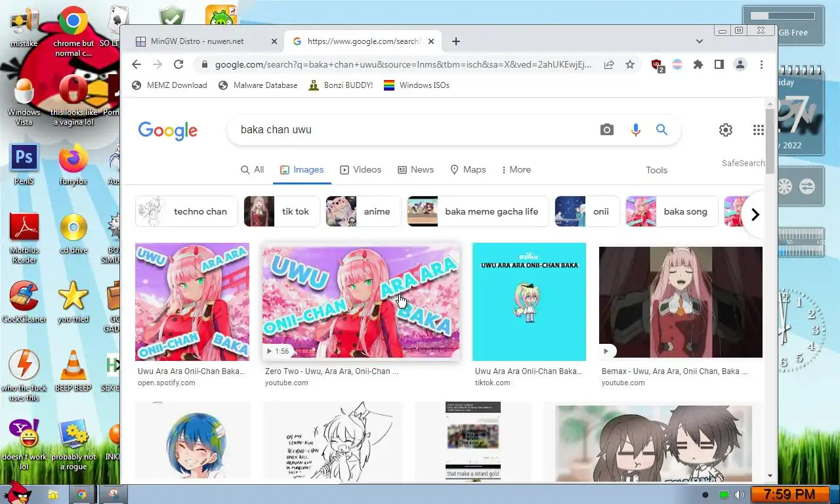Toggle Chrome side panel

pyautogui.click(x=719, y=64)
